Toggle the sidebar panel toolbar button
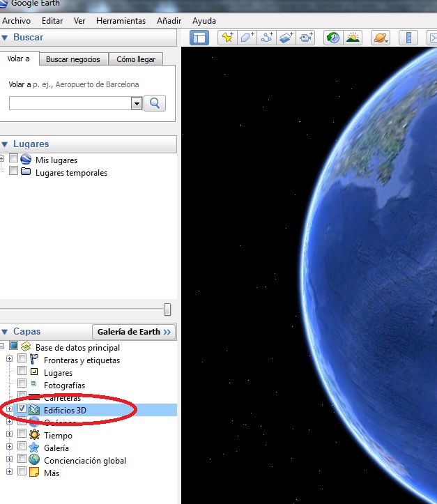Viewport: 437px width, 504px height. pos(199,38)
